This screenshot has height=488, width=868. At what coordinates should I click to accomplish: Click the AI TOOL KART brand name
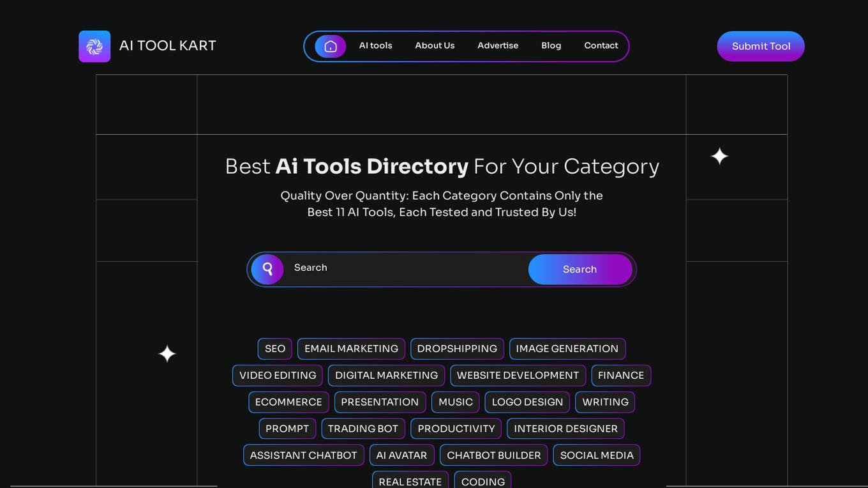click(168, 45)
